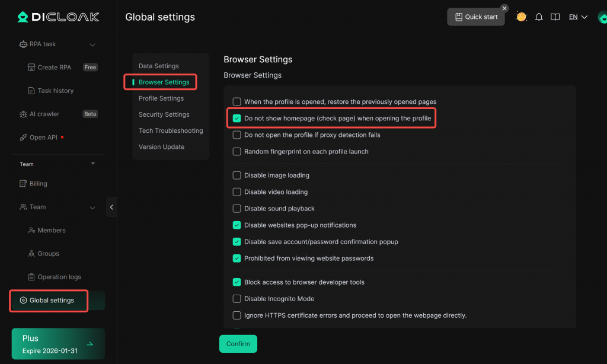Collapse the RPA task section
This screenshot has width=607, height=364.
click(x=92, y=44)
